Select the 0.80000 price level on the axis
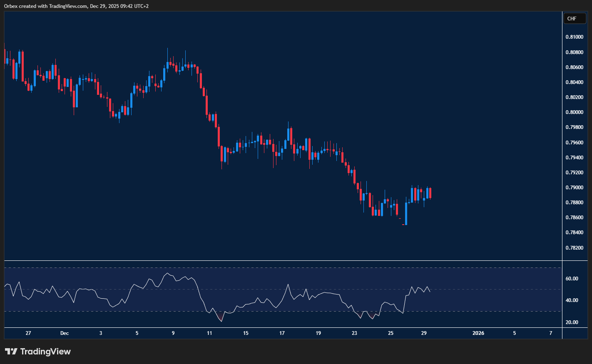The image size is (592, 364). [x=574, y=112]
